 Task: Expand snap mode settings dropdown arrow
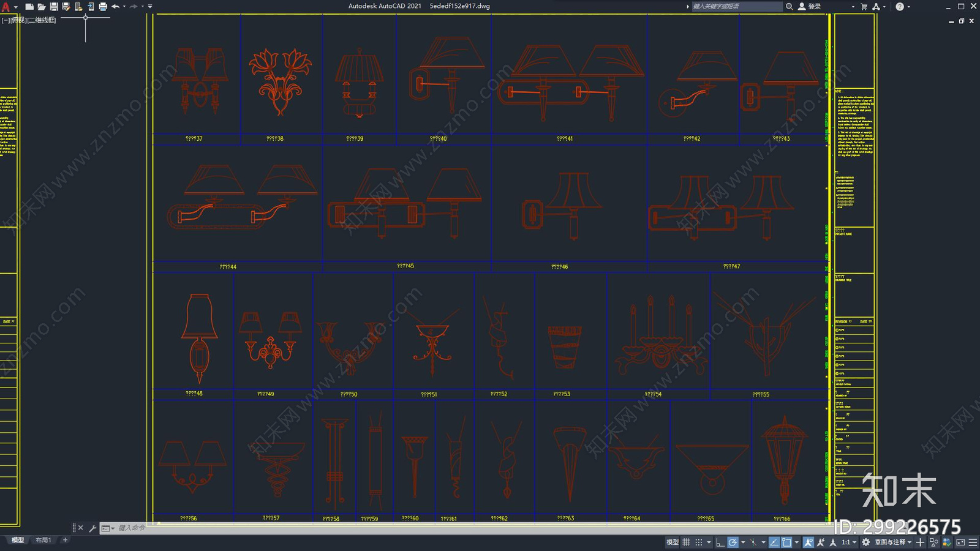pos(709,542)
